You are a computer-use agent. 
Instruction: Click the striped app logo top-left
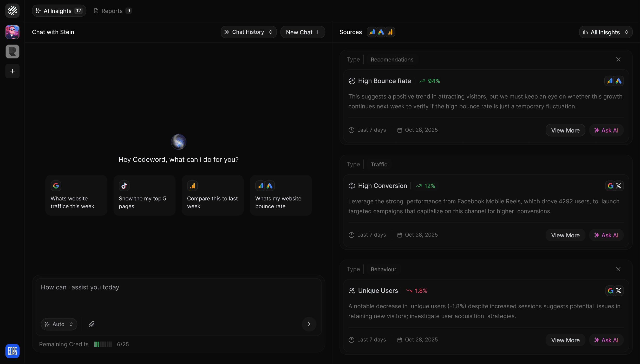click(x=12, y=11)
